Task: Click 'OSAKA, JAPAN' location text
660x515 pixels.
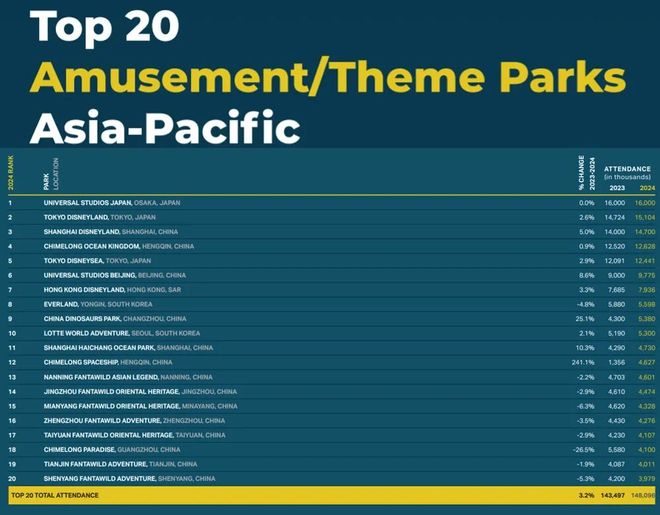Action: (157, 203)
